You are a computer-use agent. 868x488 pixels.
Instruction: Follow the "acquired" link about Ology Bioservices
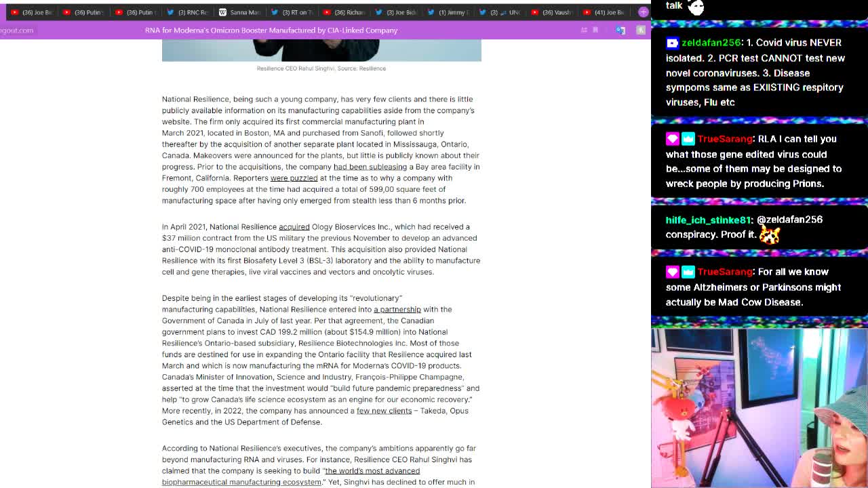[294, 227]
